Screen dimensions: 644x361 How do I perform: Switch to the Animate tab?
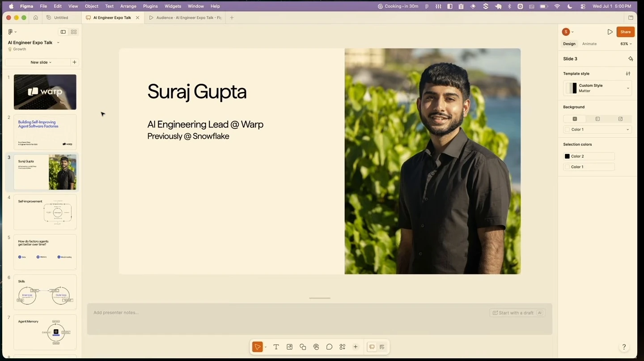pyautogui.click(x=589, y=44)
